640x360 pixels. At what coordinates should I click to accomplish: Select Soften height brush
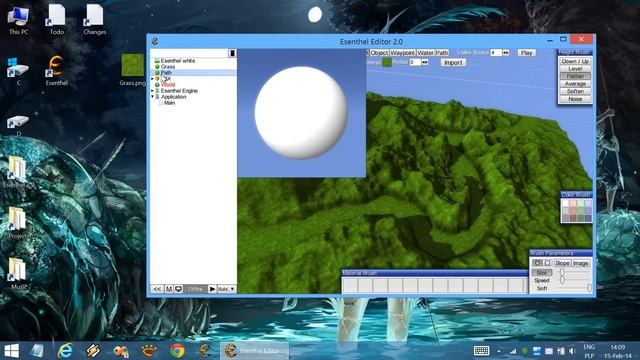(x=575, y=91)
